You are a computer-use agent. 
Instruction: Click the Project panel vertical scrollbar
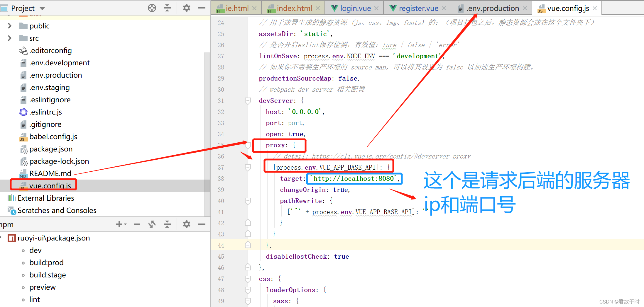click(x=207, y=134)
